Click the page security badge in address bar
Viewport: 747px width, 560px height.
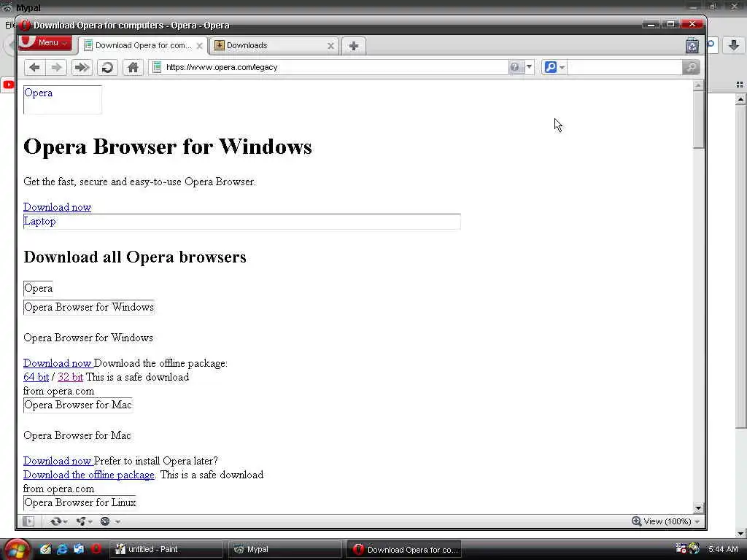point(157,67)
